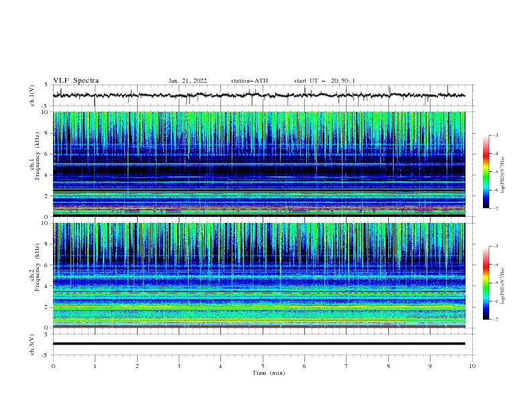This screenshot has height=411, width=532.
Task: Click the ch.2 spectrogram color bar
Action: 486,283
